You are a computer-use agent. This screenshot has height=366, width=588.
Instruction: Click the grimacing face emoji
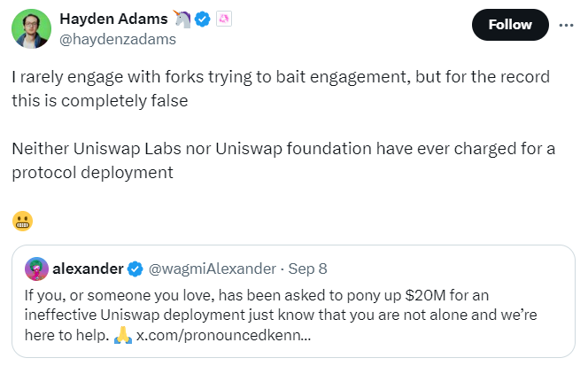point(22,220)
